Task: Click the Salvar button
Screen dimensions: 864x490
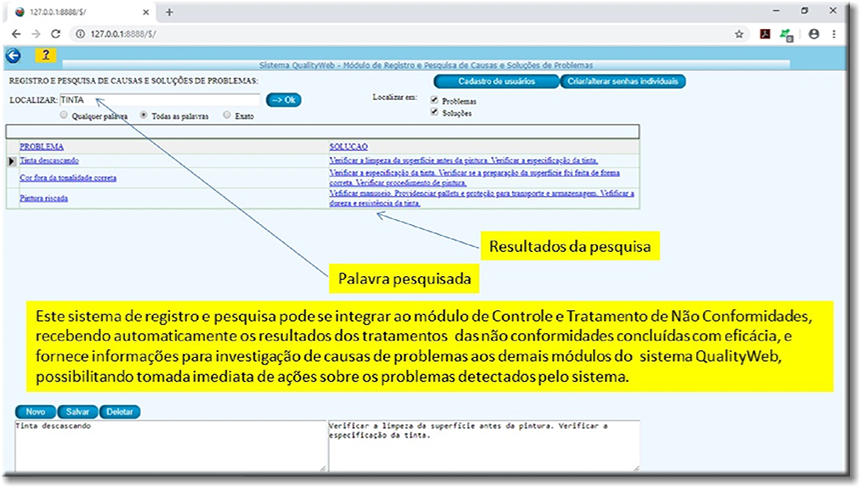Action: [x=78, y=412]
